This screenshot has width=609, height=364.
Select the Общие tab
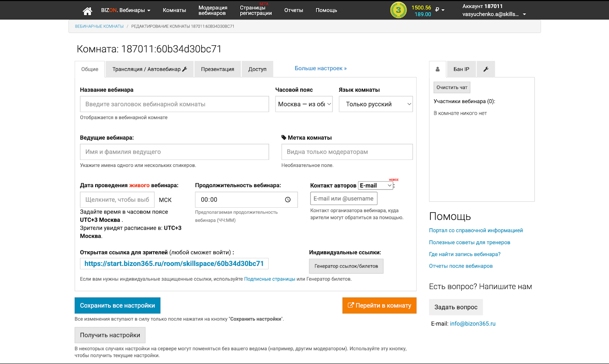[x=90, y=69]
